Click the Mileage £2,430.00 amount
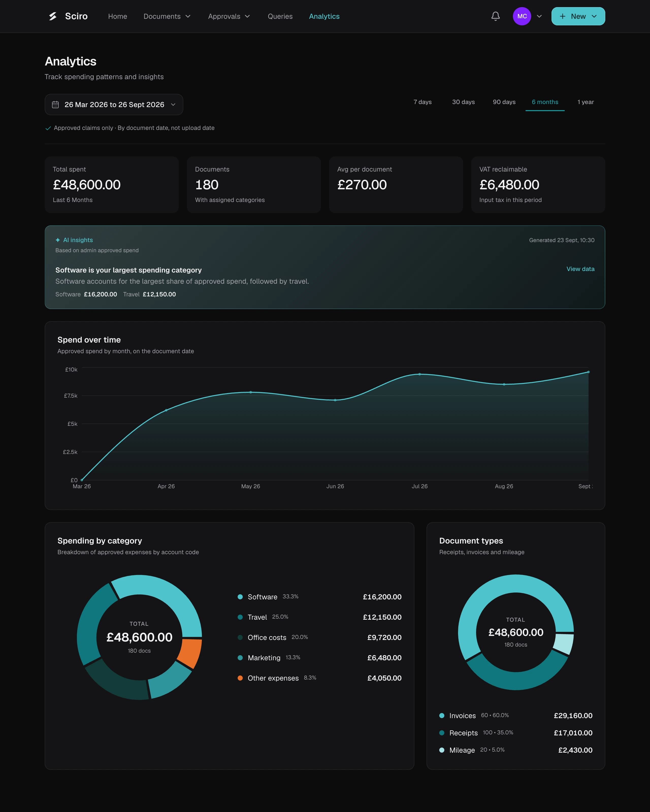The image size is (650, 812). tap(575, 750)
